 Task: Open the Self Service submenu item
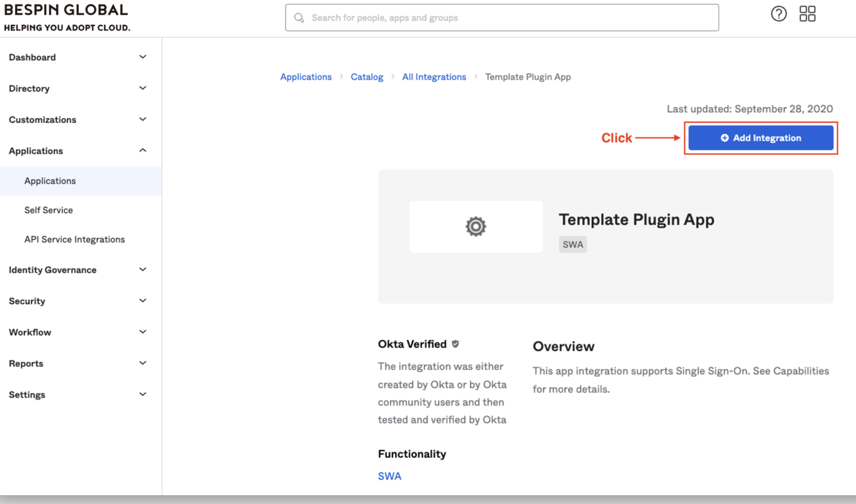[x=49, y=210]
